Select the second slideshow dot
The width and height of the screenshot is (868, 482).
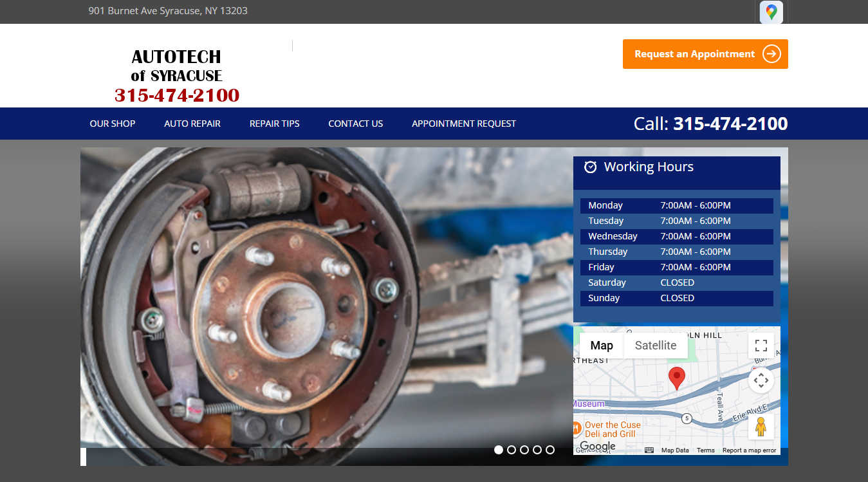point(512,450)
